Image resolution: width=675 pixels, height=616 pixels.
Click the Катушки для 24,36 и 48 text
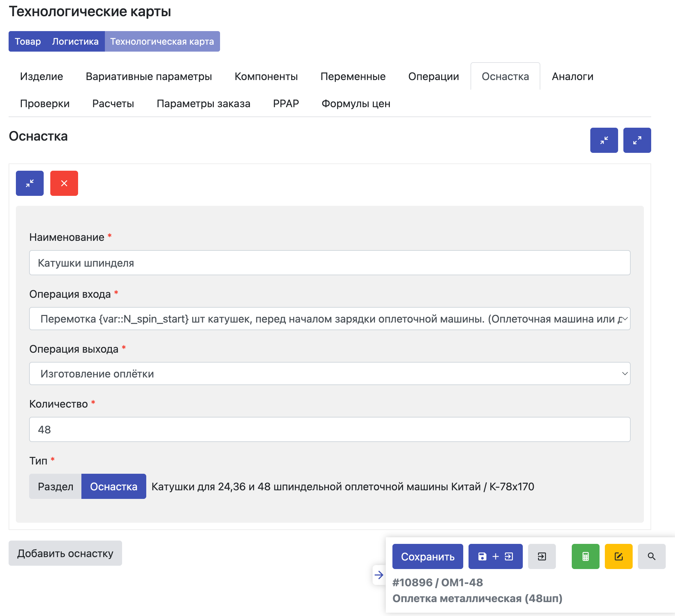[x=342, y=486]
